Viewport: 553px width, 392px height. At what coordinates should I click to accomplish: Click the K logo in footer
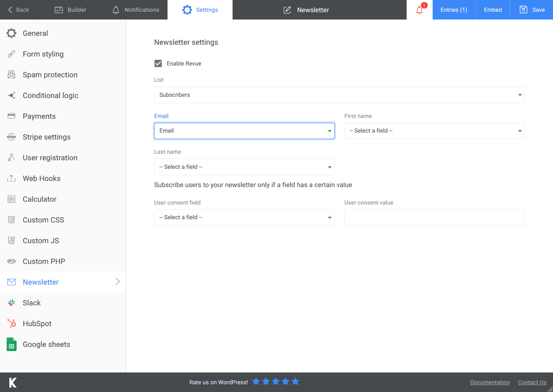pyautogui.click(x=13, y=382)
